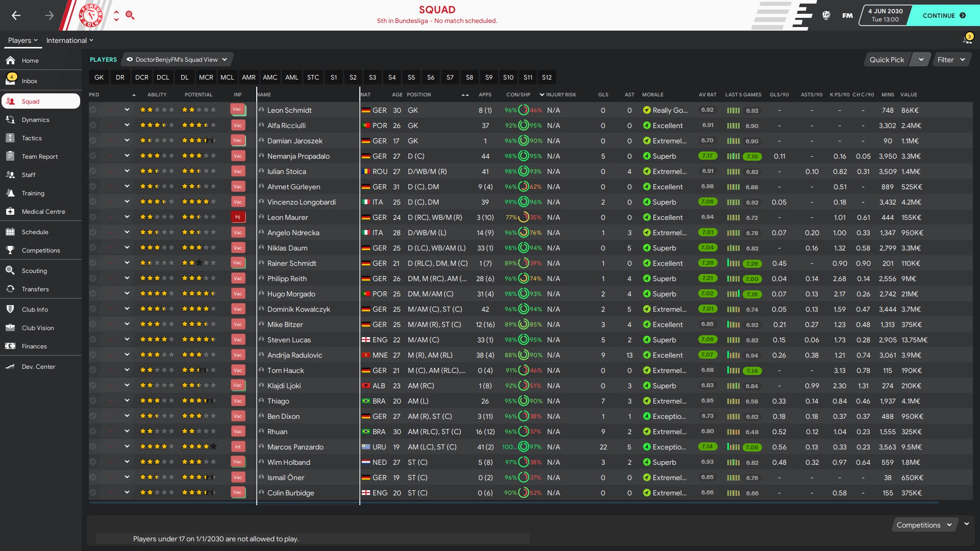Screen dimensions: 980x551
Task: Open the Finances sidebar icon
Action: 10,346
